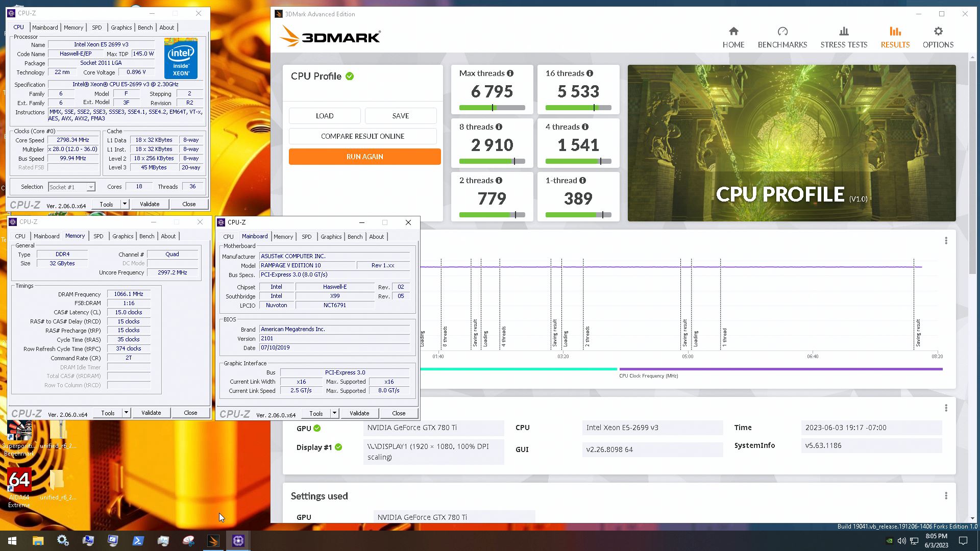Open PowerShell from taskbar
This screenshot has width=980, height=551.
[138, 541]
